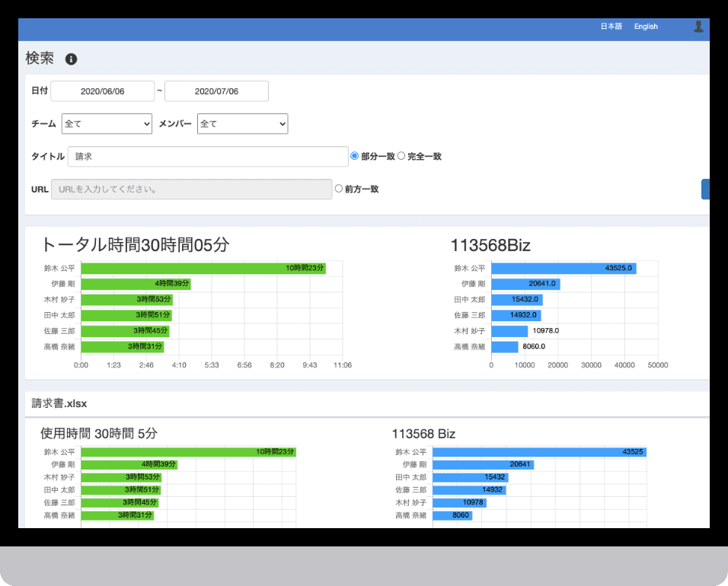Click the 113568 Biz heading in lower panel
Viewport: 728px width, 586px height.
pos(423,434)
